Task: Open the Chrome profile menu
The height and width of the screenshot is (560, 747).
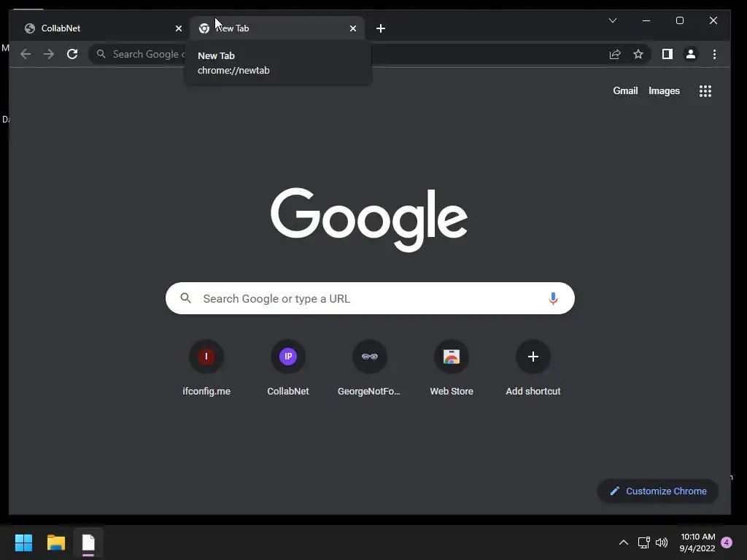Action: [x=691, y=54]
